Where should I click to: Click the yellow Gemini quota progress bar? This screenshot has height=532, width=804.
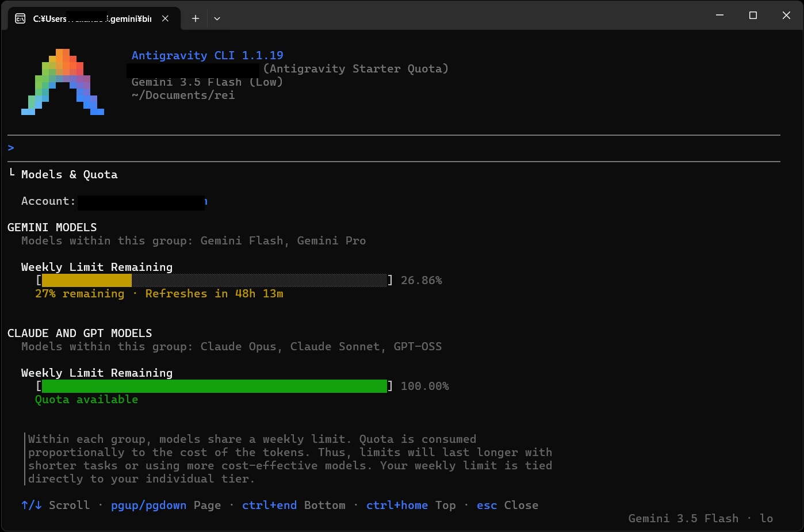215,280
